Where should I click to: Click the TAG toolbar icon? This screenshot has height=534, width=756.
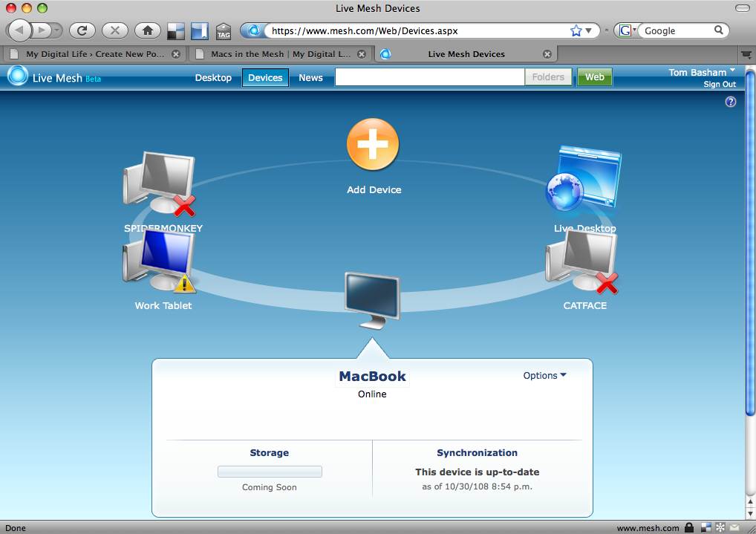pos(224,31)
